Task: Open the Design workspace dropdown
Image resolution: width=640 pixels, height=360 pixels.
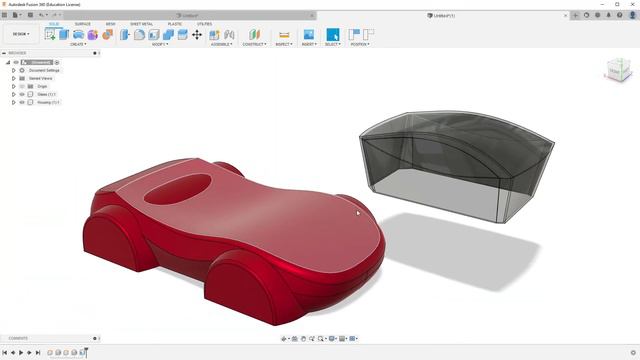Action: coord(21,34)
